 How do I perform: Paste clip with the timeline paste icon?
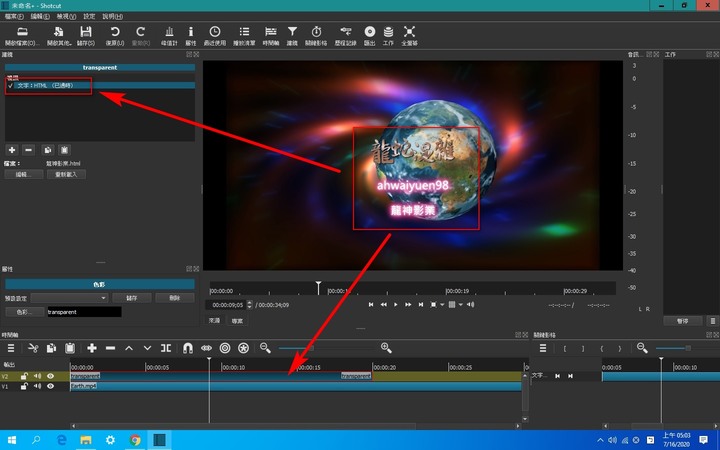click(x=70, y=348)
